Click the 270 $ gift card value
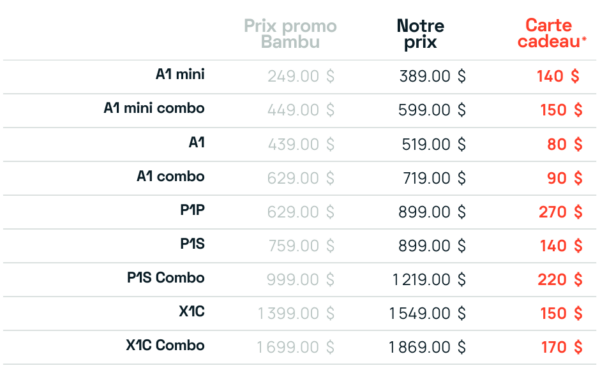This screenshot has height=368, width=600. [x=561, y=212]
